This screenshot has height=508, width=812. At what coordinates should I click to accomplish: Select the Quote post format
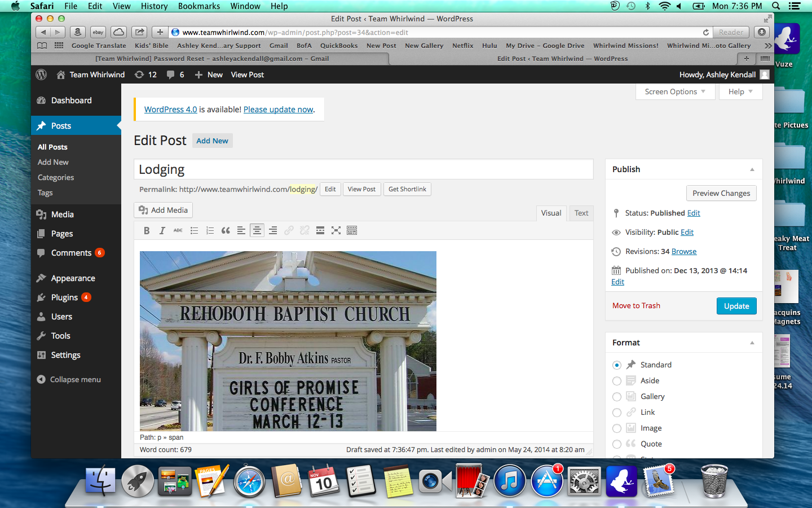tap(617, 444)
